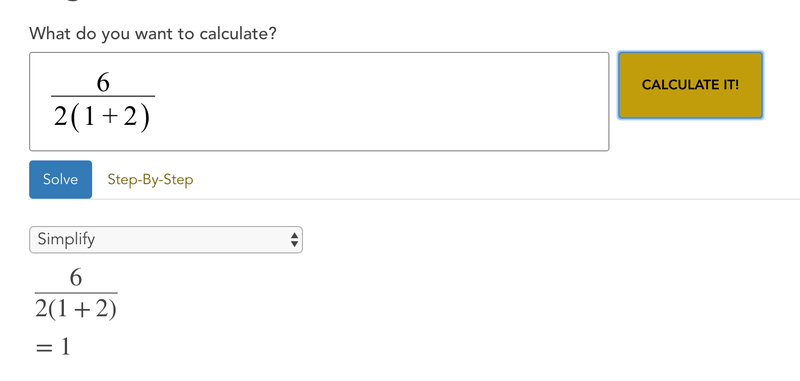
Task: Click the CALCULATE IT! button
Action: pos(690,85)
